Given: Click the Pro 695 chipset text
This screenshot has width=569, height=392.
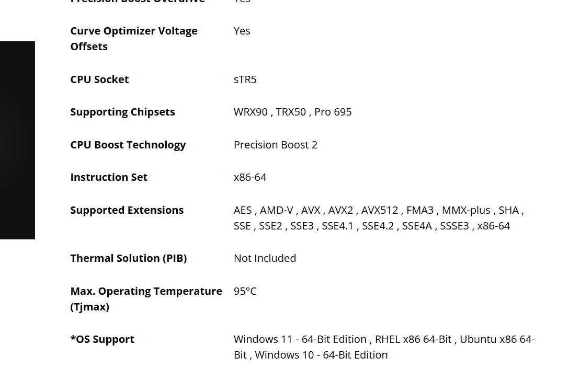Looking at the screenshot, I should coord(333,112).
